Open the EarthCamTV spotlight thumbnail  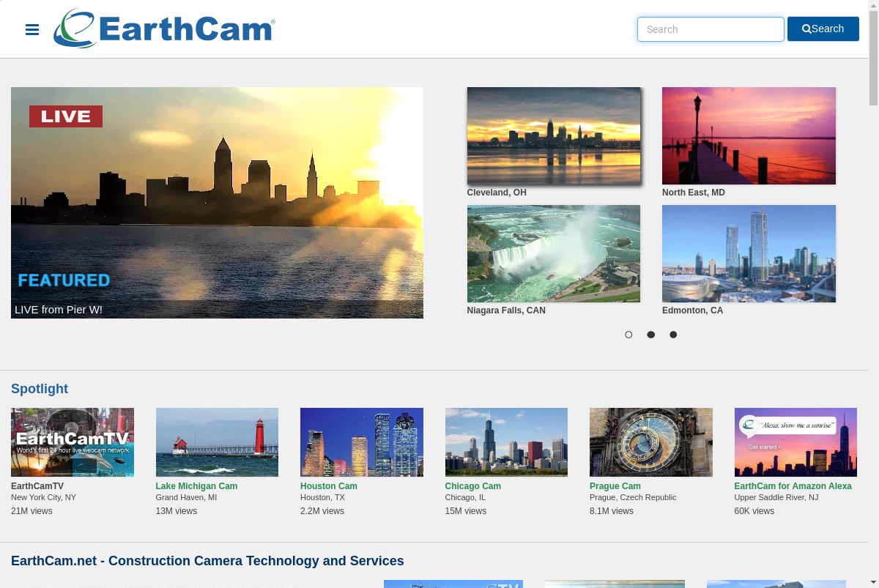tap(73, 442)
